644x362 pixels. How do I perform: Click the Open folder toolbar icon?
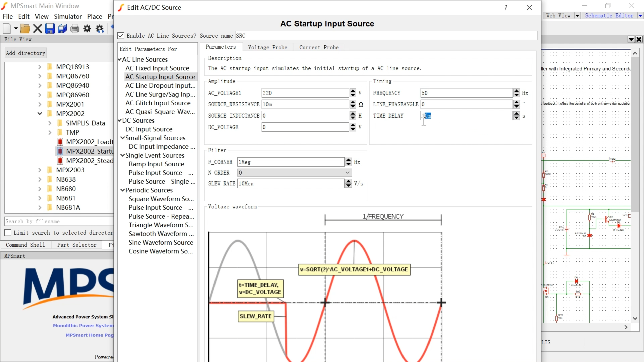pyautogui.click(x=25, y=28)
